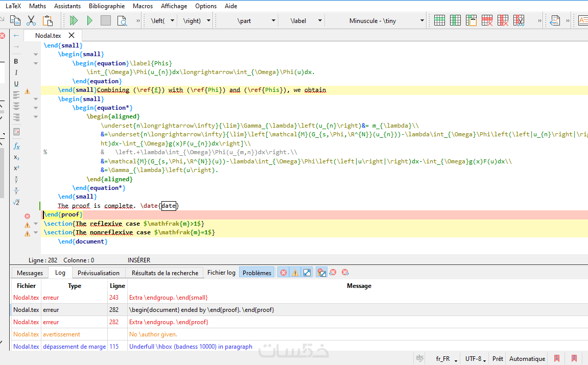Open the Minuscule - \tiny font size dropdown
This screenshot has width=588, height=365.
click(421, 21)
